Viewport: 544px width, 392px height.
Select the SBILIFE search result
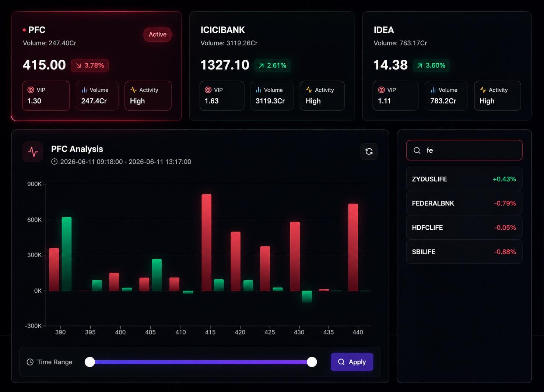click(464, 252)
